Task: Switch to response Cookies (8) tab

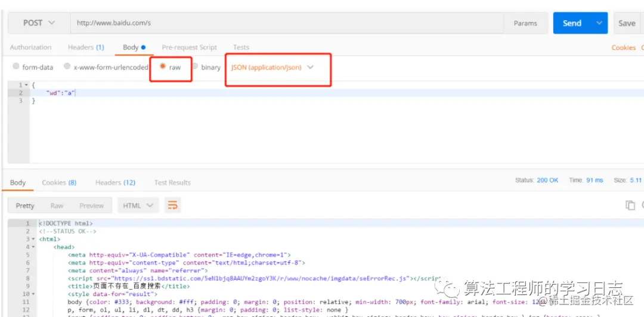Action: [59, 183]
